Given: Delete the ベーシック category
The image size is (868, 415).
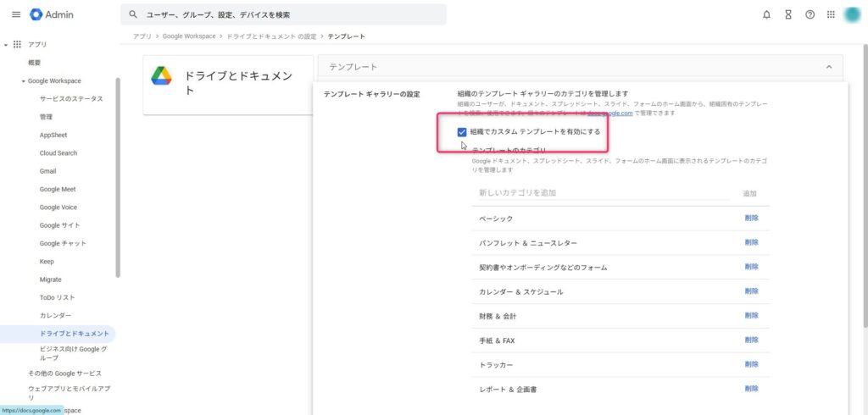Looking at the screenshot, I should [x=751, y=218].
